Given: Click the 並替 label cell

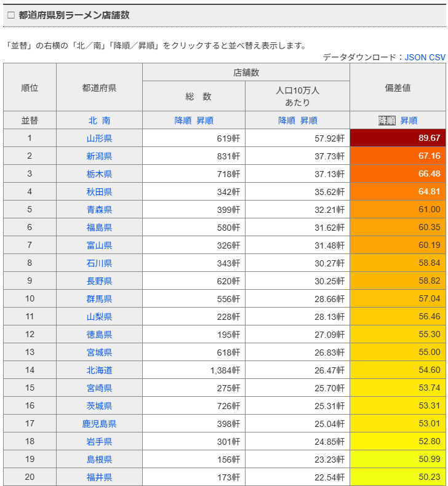Looking at the screenshot, I should pos(30,120).
